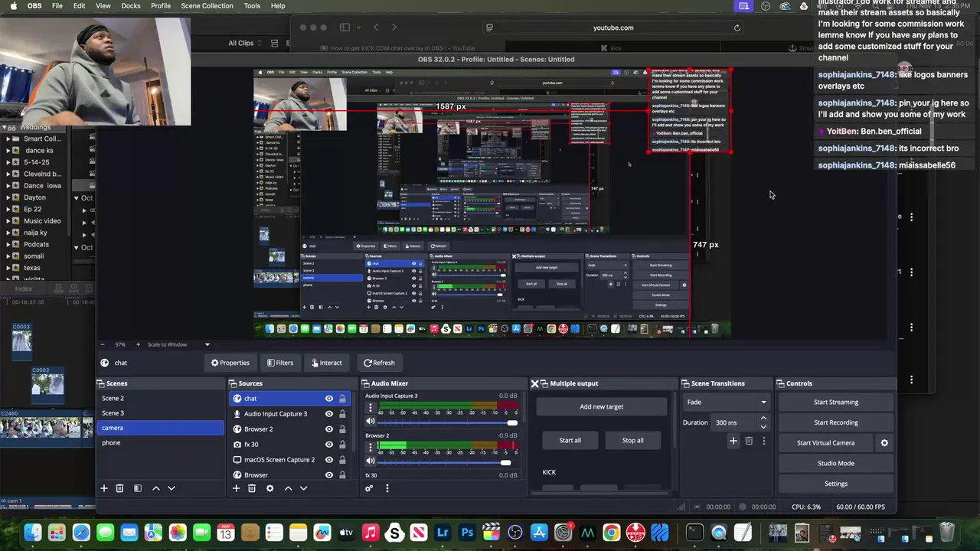980x551 pixels.
Task: Lock the chat source
Action: 342,399
